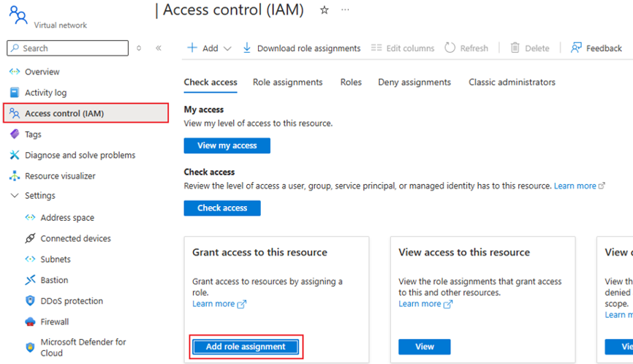
Task: Collapse the Settings section chevron
Action: point(15,196)
